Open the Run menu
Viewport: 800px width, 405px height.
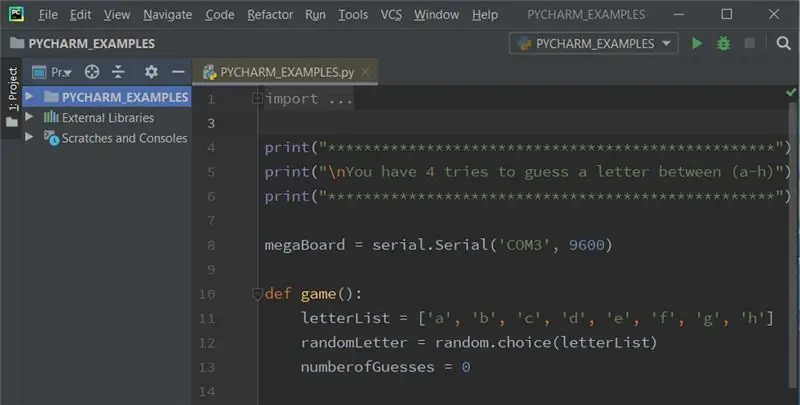315,15
